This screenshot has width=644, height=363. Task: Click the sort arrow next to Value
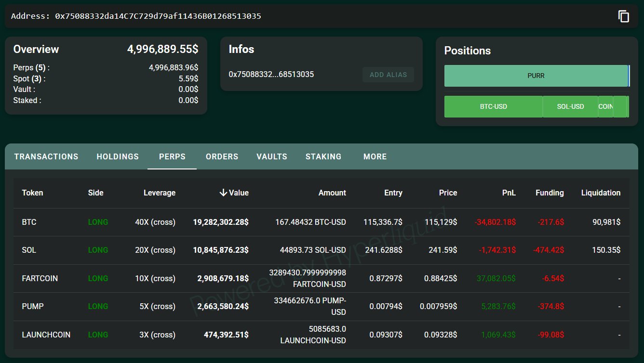223,193
